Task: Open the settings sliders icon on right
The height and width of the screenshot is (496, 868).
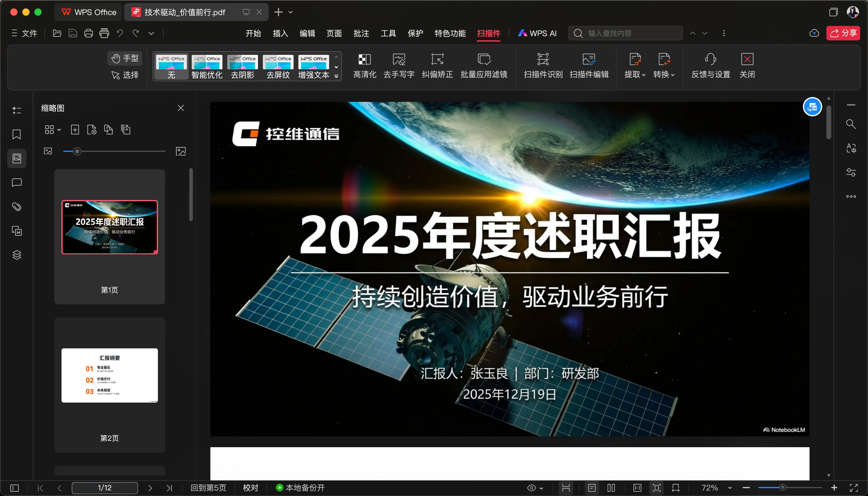Action: pos(851,172)
